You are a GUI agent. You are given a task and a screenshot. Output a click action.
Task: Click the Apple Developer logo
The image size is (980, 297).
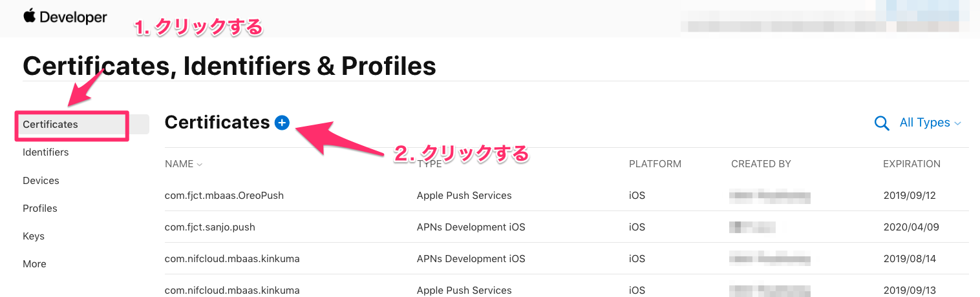65,17
